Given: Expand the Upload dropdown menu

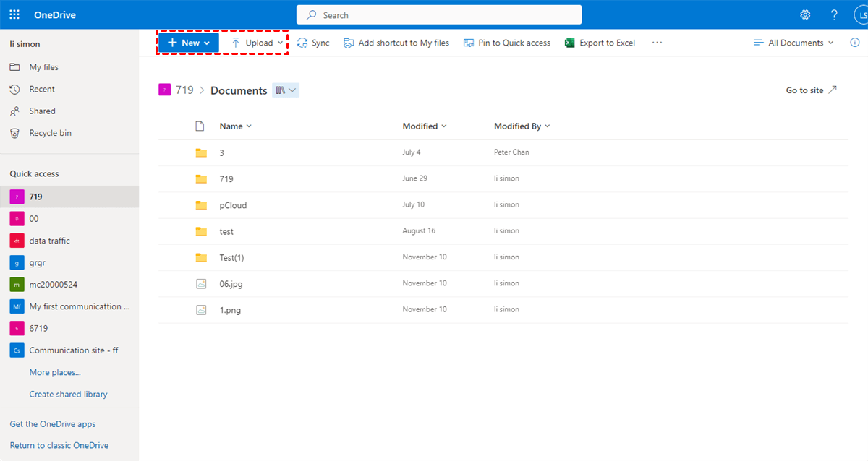Looking at the screenshot, I should click(x=257, y=43).
